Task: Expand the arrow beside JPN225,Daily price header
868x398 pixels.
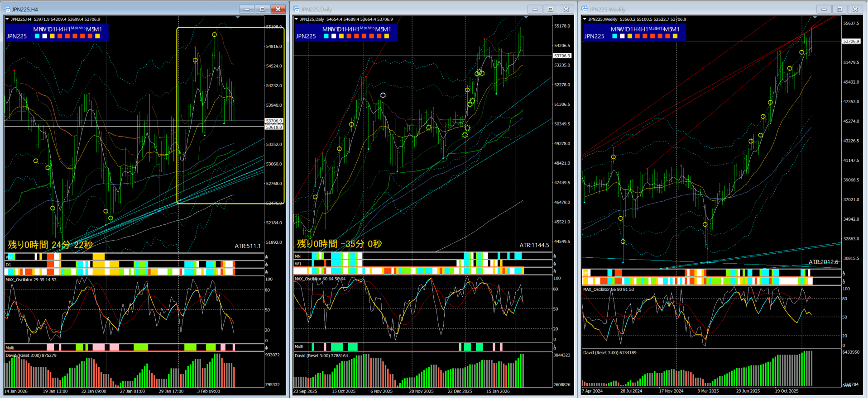Action: [x=296, y=19]
